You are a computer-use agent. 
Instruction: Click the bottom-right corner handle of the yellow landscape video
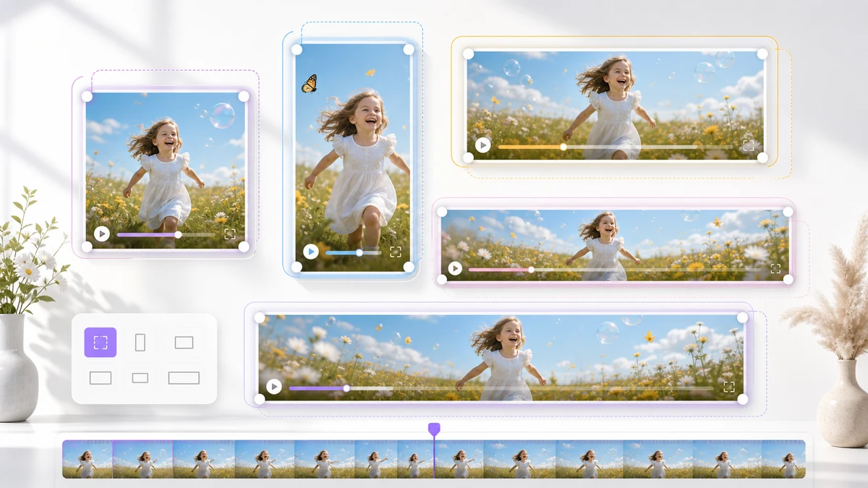(x=762, y=158)
